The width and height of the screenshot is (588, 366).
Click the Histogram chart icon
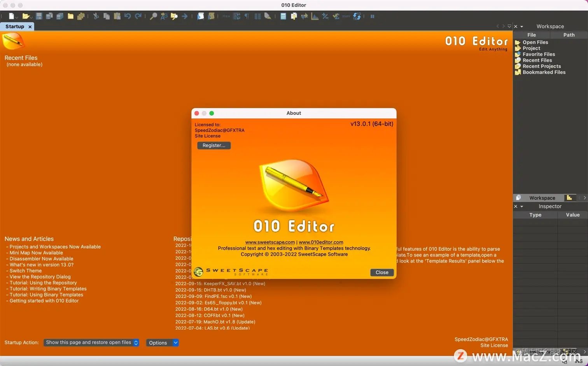(315, 16)
